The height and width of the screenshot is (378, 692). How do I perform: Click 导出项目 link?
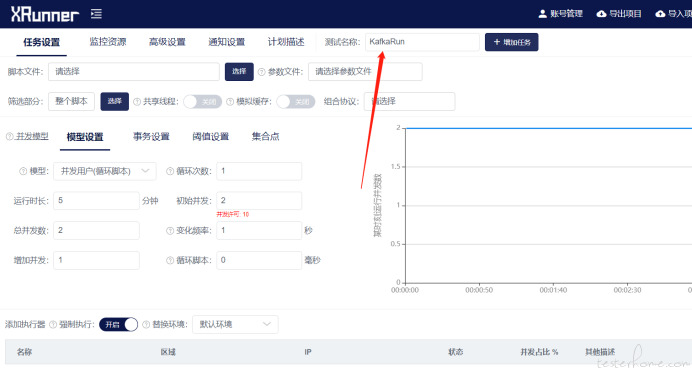coord(625,14)
